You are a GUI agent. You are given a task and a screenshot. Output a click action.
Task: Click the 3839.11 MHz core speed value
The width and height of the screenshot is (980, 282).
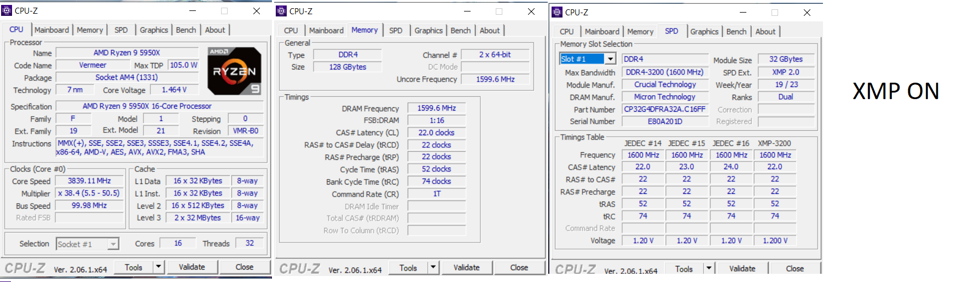(x=89, y=181)
